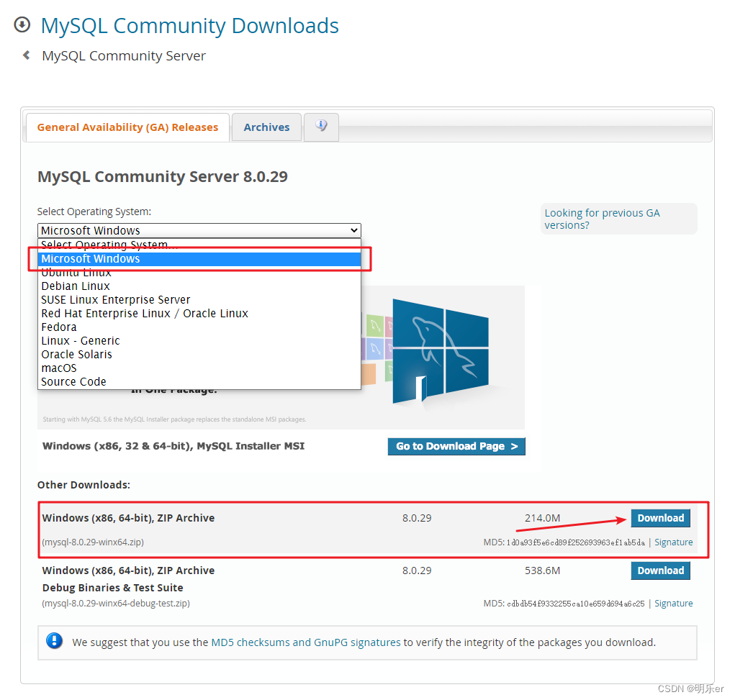Click the blue exclamation info icon
The height and width of the screenshot is (700, 735).
(x=55, y=640)
